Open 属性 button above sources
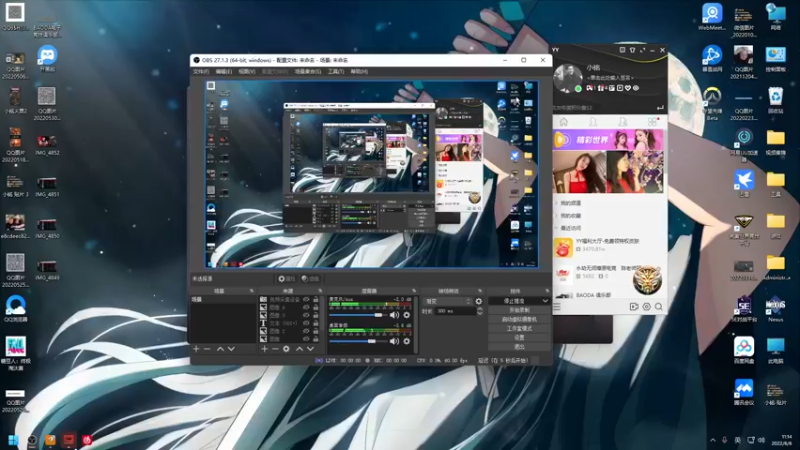The height and width of the screenshot is (450, 800). (287, 279)
